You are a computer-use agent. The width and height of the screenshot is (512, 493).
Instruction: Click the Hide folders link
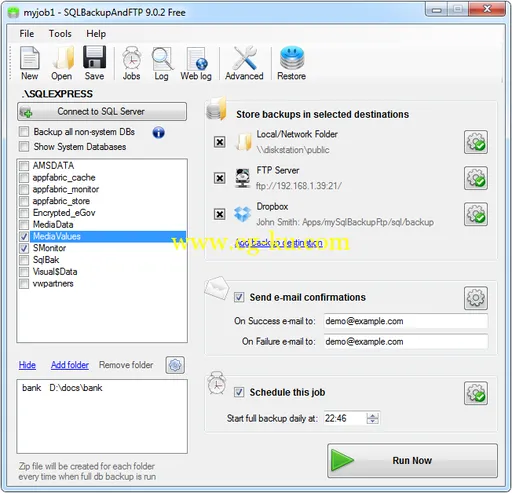[x=27, y=365]
